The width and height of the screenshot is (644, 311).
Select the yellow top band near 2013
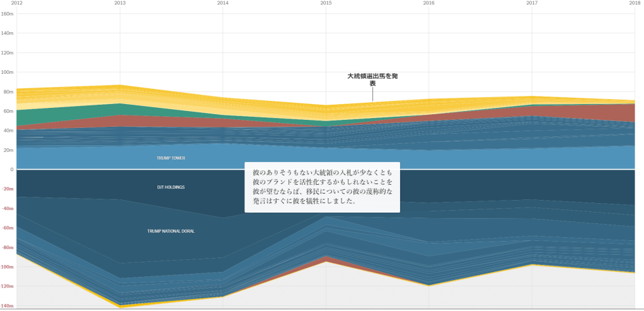pyautogui.click(x=120, y=93)
